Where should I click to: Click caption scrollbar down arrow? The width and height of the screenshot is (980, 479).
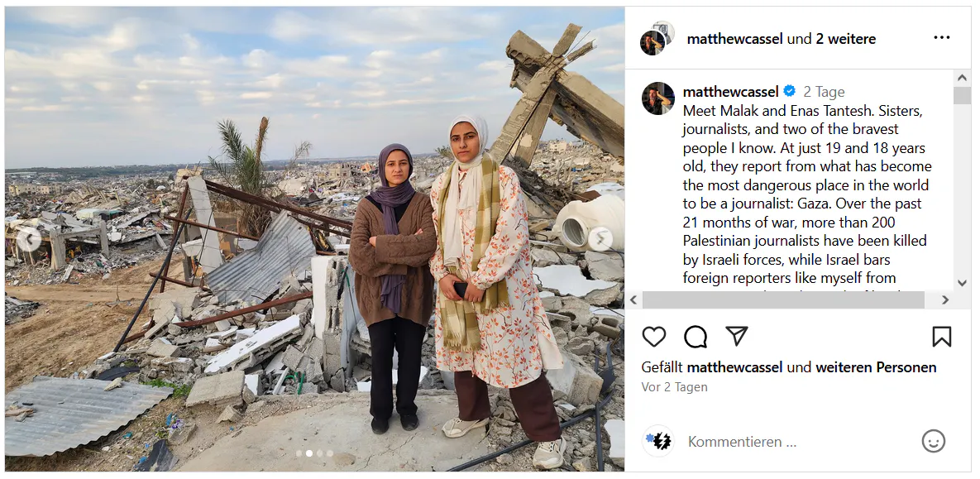click(962, 283)
